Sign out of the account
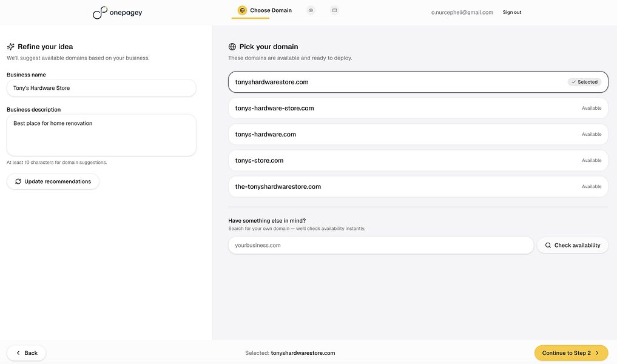This screenshot has width=617, height=364. pos(512,12)
